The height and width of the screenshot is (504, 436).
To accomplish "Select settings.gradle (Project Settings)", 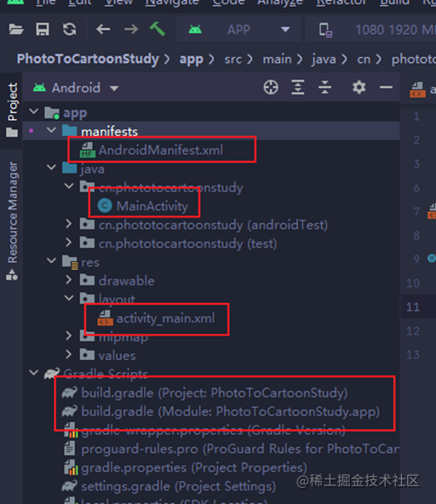I will coord(179,487).
